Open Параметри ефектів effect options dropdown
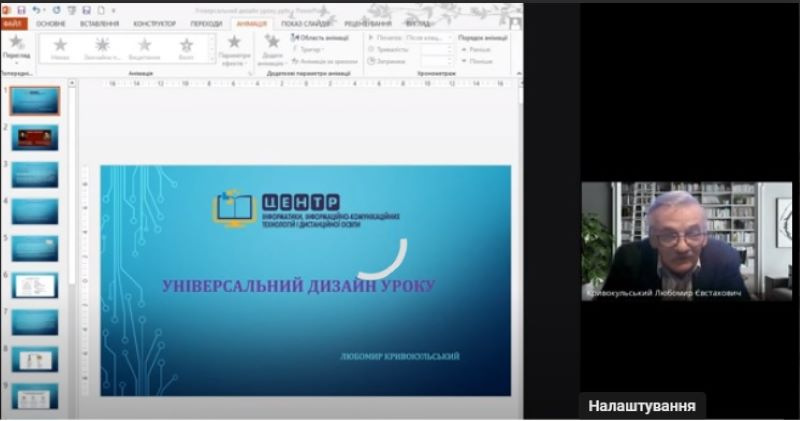Screen dimensions: 800x421 pyautogui.click(x=234, y=50)
